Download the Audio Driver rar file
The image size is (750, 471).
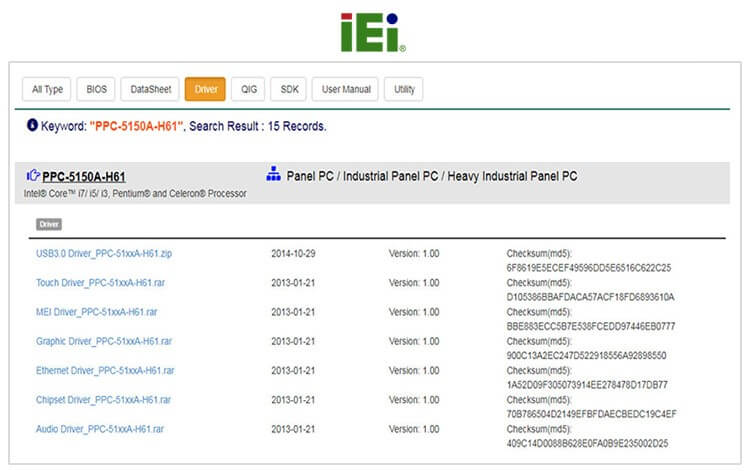click(x=100, y=428)
